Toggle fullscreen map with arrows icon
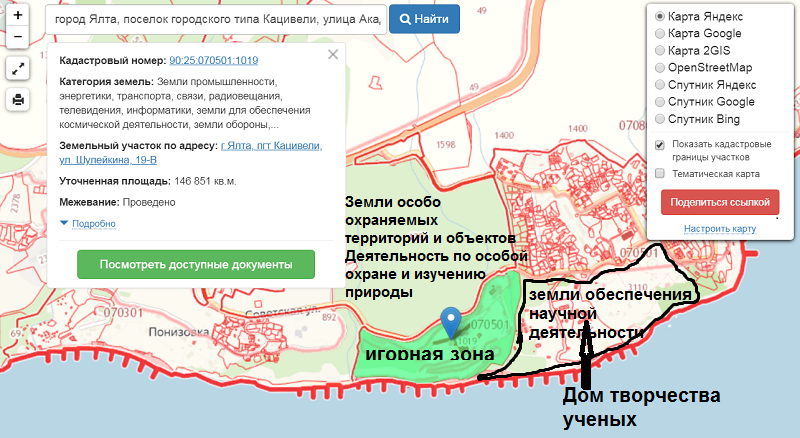The width and height of the screenshot is (800, 438). (18, 69)
